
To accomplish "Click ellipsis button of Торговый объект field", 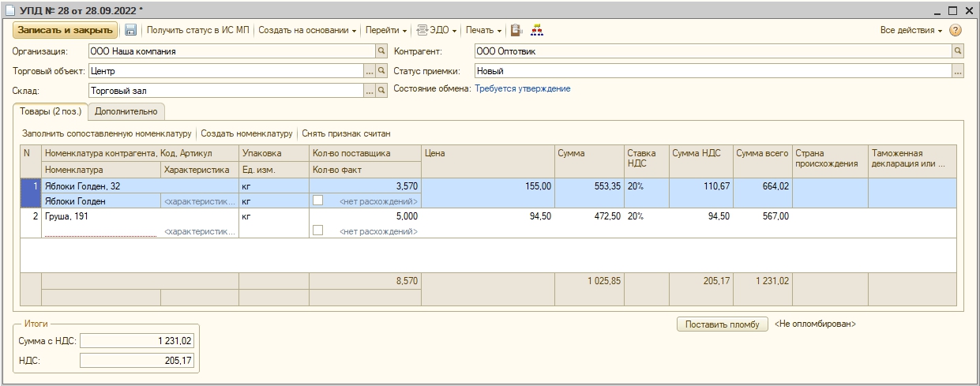I will 369,71.
